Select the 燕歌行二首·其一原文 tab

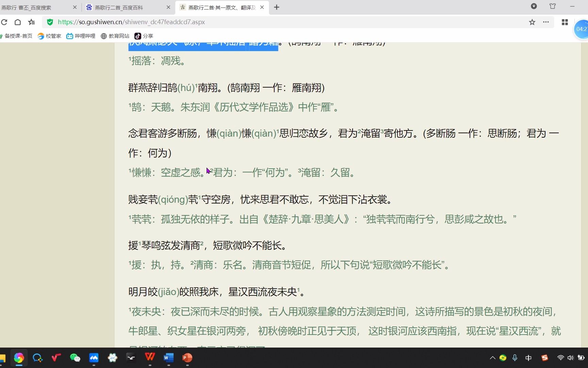pos(222,7)
